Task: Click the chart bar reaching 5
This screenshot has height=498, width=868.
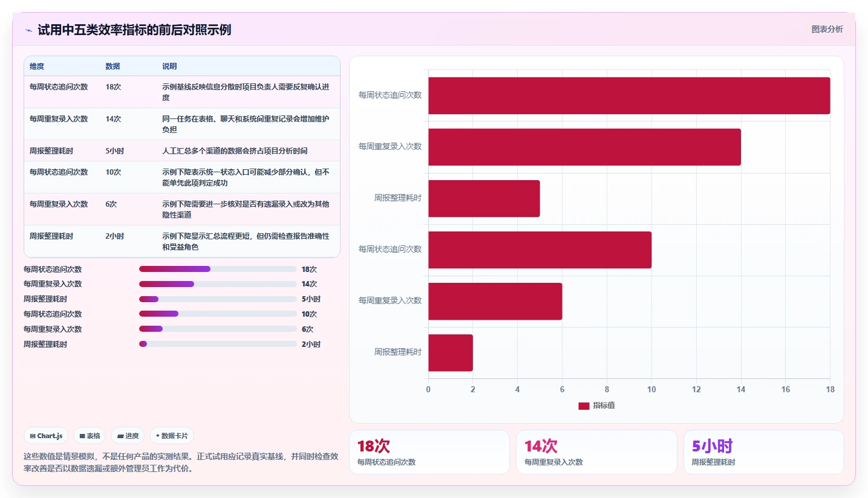Action: coord(484,198)
